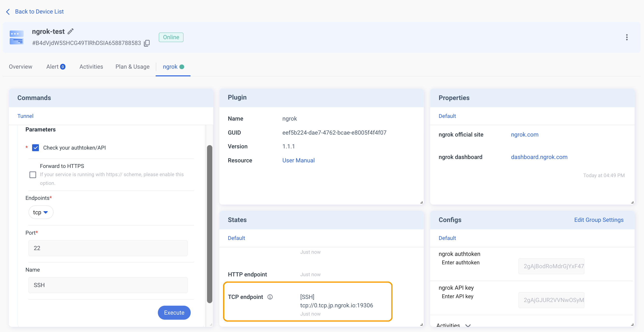
Task: Click Edit Group Settings
Action: (599, 220)
